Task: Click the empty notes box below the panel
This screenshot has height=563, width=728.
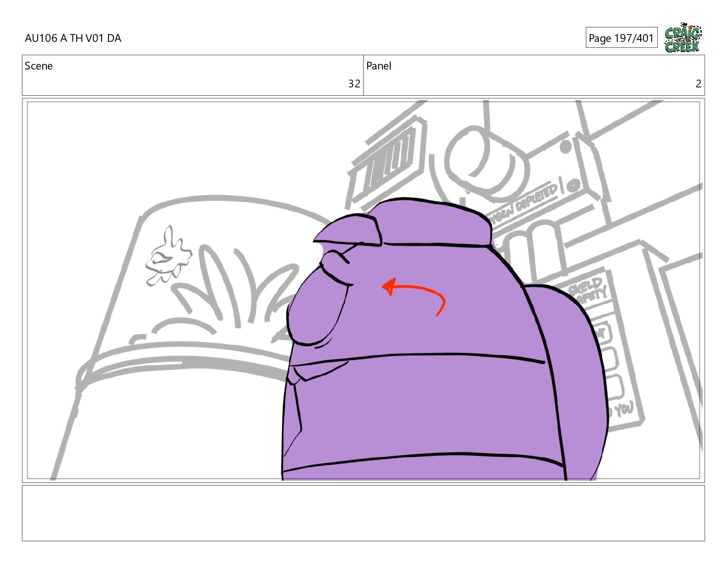Action: pyautogui.click(x=363, y=513)
